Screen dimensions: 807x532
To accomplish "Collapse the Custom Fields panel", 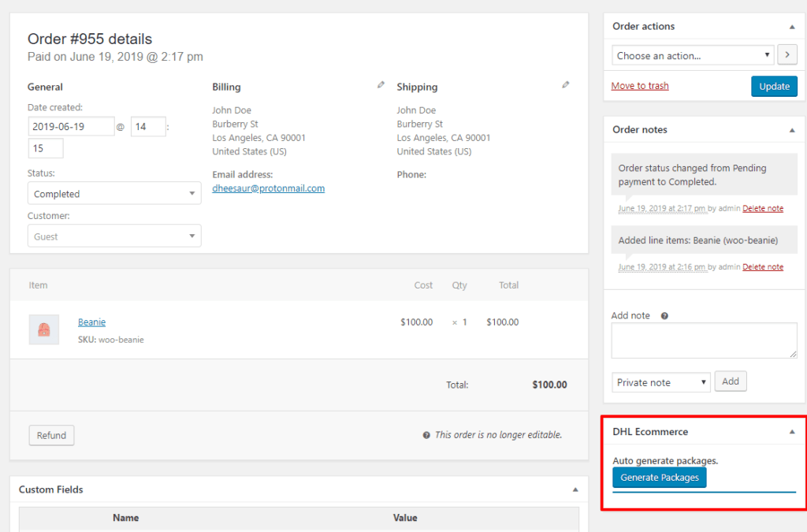I will pyautogui.click(x=576, y=489).
